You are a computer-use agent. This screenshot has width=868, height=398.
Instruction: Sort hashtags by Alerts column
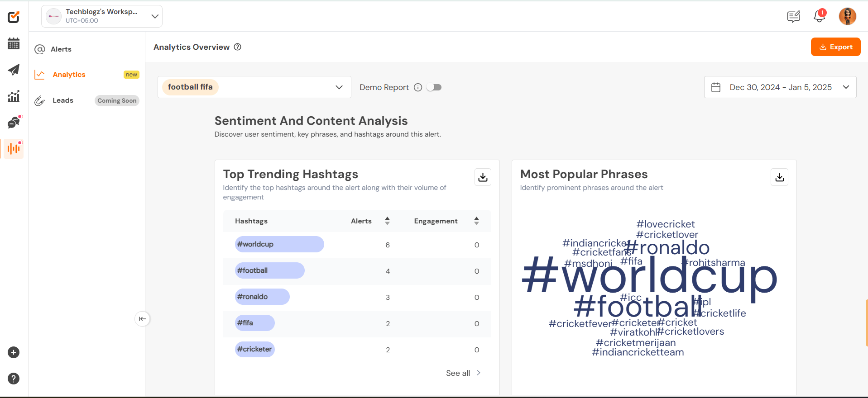[x=387, y=221]
